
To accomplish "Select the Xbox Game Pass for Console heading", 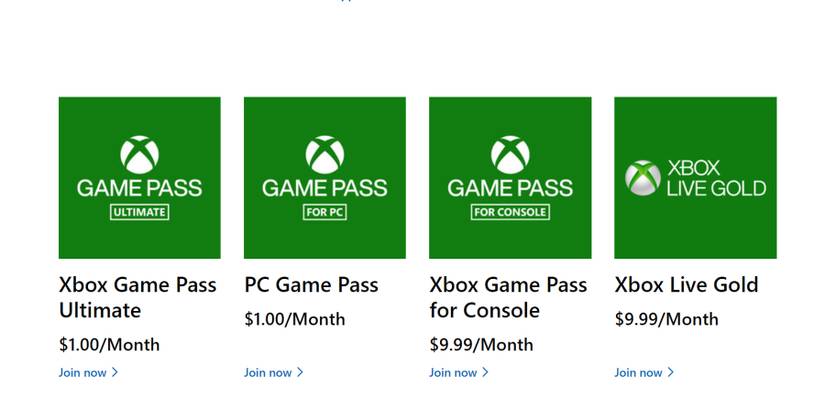I will (508, 297).
